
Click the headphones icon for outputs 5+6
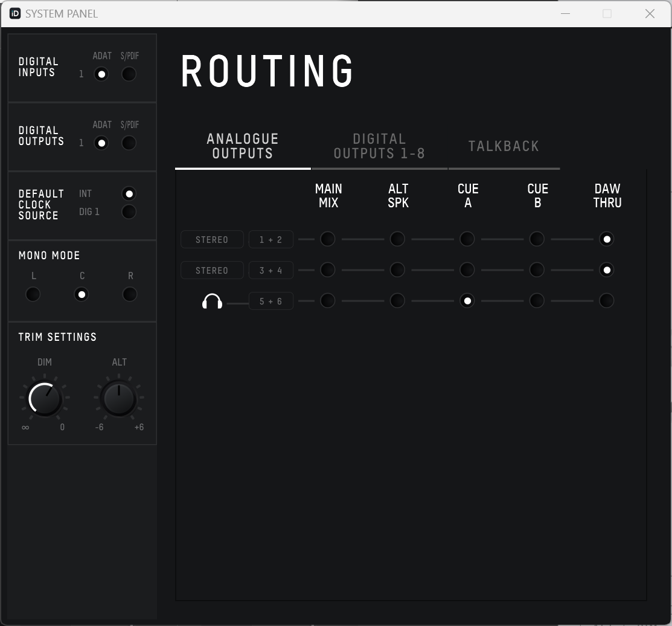point(212,301)
